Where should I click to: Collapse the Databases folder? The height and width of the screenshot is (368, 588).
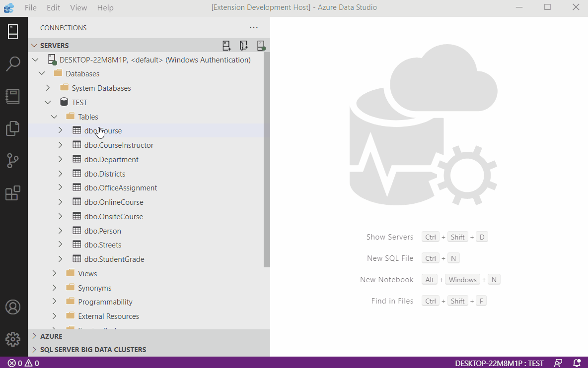pos(42,74)
